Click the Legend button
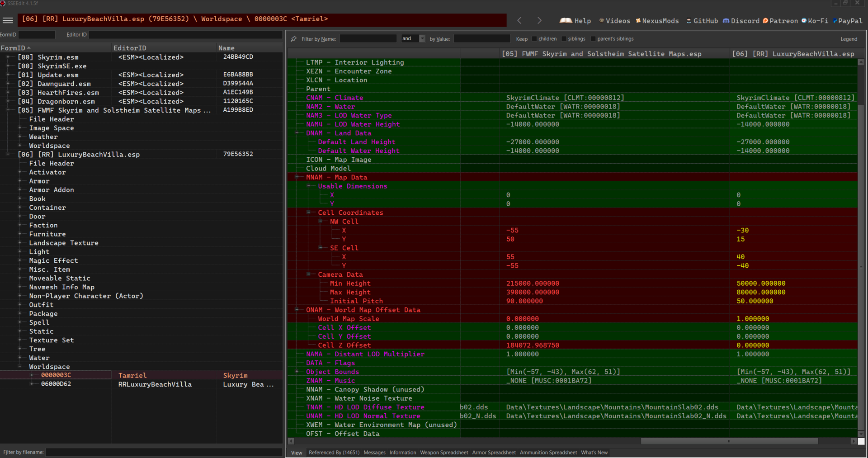Screen dimensions: 868x458 point(849,39)
